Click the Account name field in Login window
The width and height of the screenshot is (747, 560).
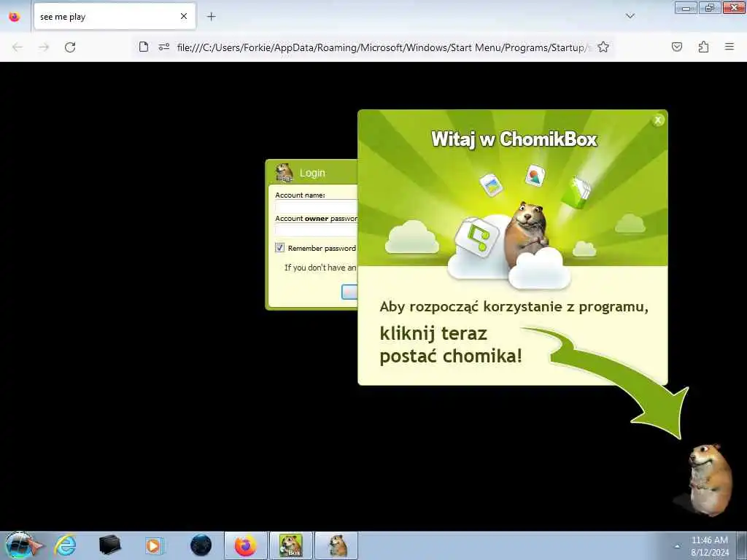(317, 206)
